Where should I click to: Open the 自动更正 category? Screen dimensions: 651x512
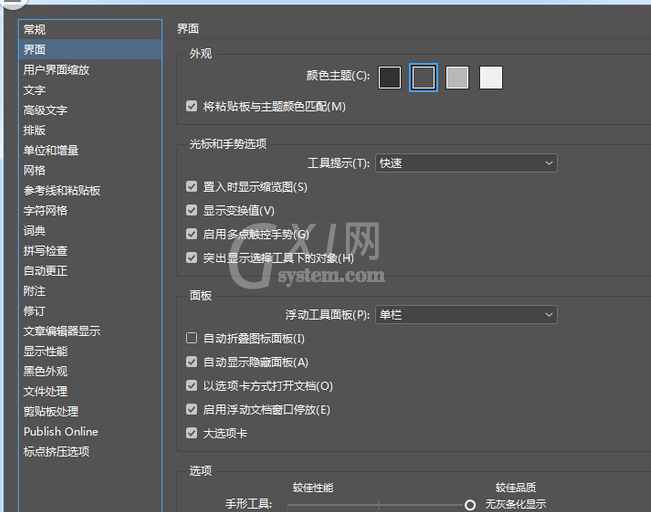click(x=90, y=271)
